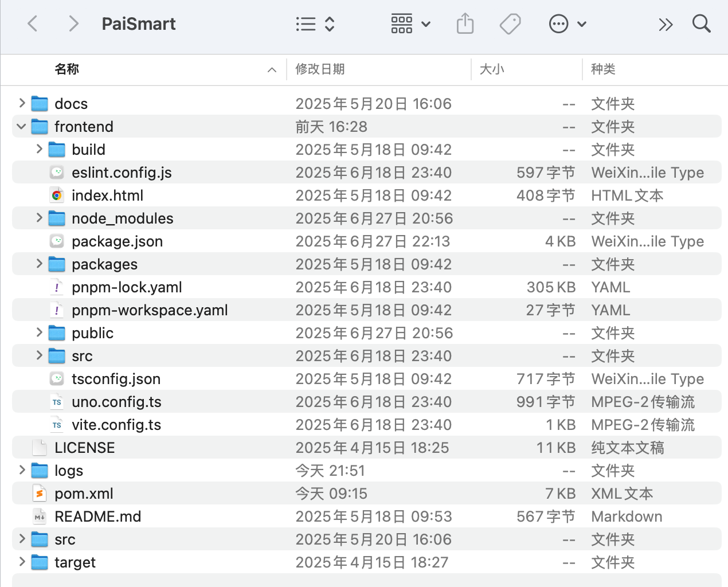
Task: Click the pom.xml file icon
Action: (40, 494)
